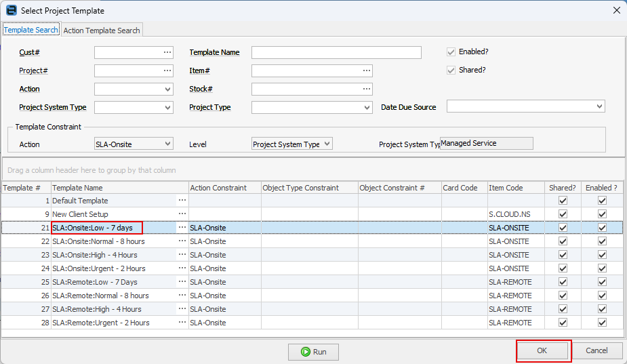627x364 pixels.
Task: Toggle the Shared? filter checkbox
Action: (x=451, y=70)
